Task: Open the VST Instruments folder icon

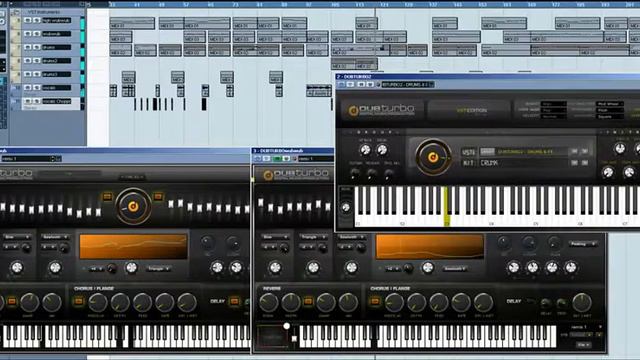Action: tap(16, 12)
